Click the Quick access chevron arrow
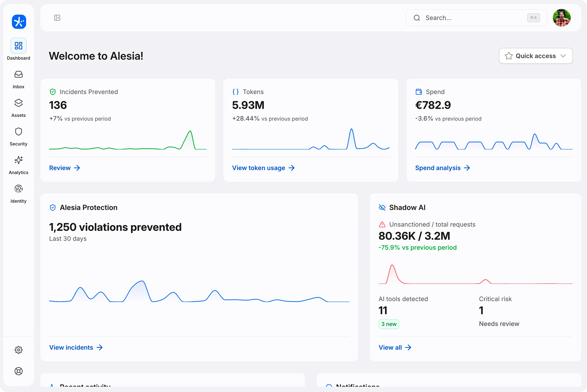The width and height of the screenshot is (587, 392). pos(563,56)
